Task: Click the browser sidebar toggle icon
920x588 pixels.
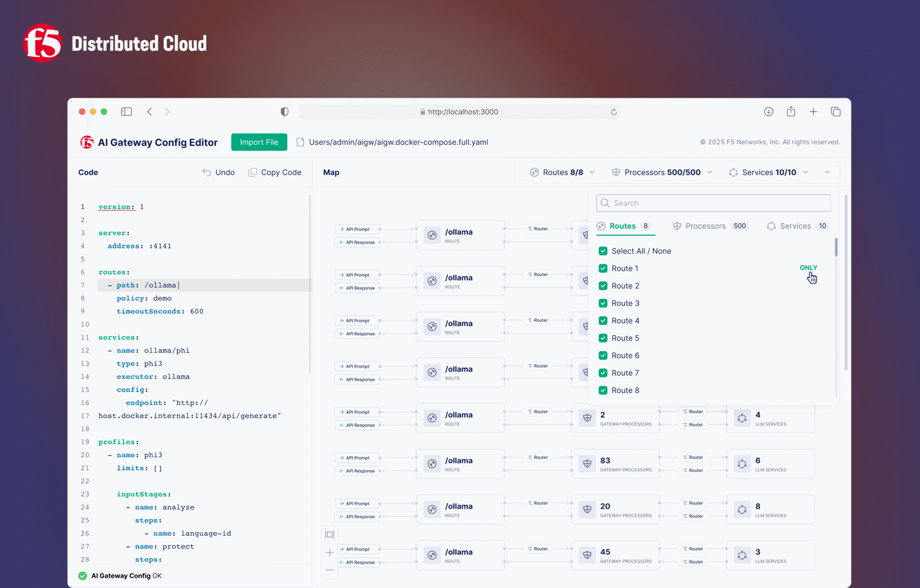Action: pos(126,112)
